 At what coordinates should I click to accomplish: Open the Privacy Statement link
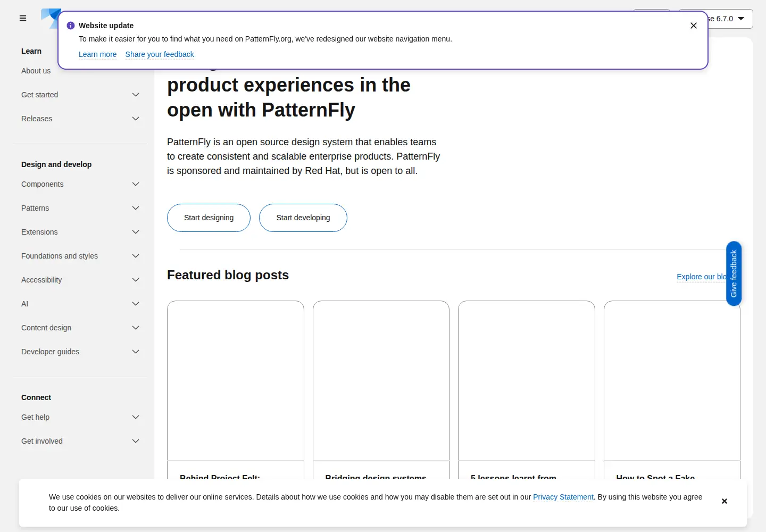coord(563,497)
